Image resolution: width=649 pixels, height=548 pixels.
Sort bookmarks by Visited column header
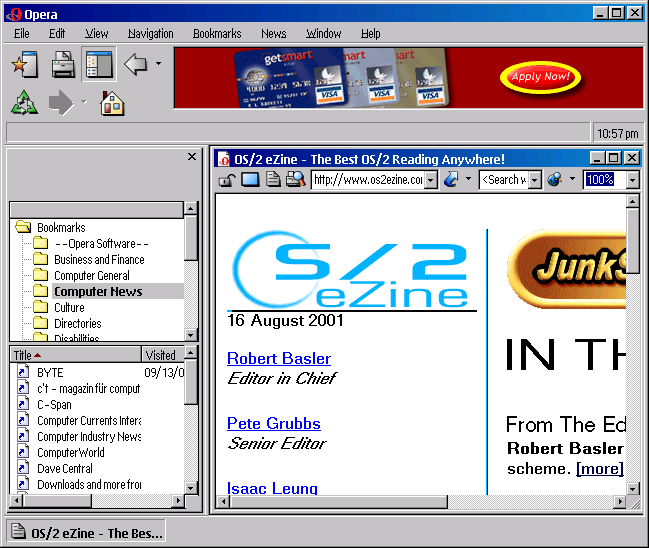click(x=163, y=355)
